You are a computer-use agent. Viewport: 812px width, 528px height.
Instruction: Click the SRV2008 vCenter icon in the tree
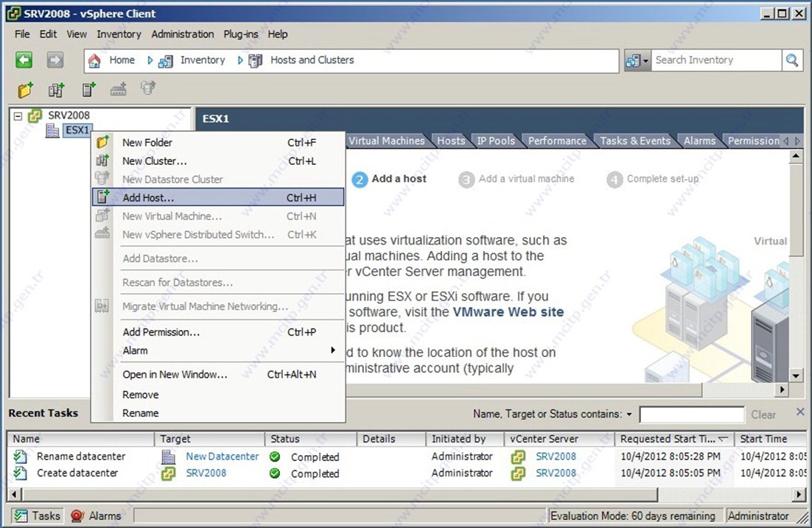click(x=35, y=116)
